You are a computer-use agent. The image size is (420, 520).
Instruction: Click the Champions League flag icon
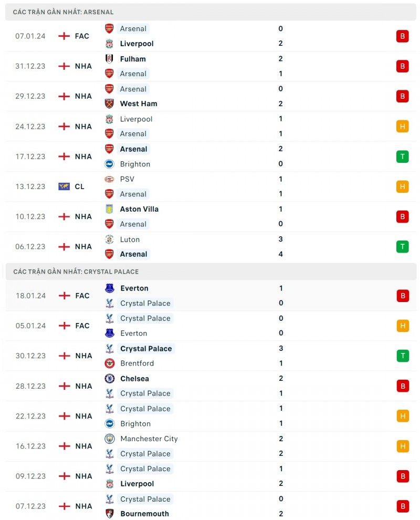(x=64, y=186)
